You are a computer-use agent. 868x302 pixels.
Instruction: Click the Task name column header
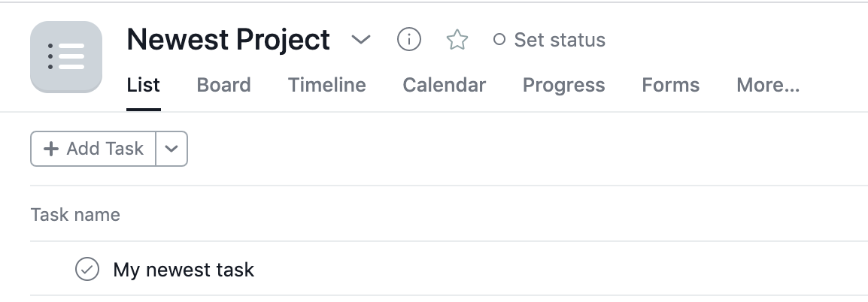point(75,215)
